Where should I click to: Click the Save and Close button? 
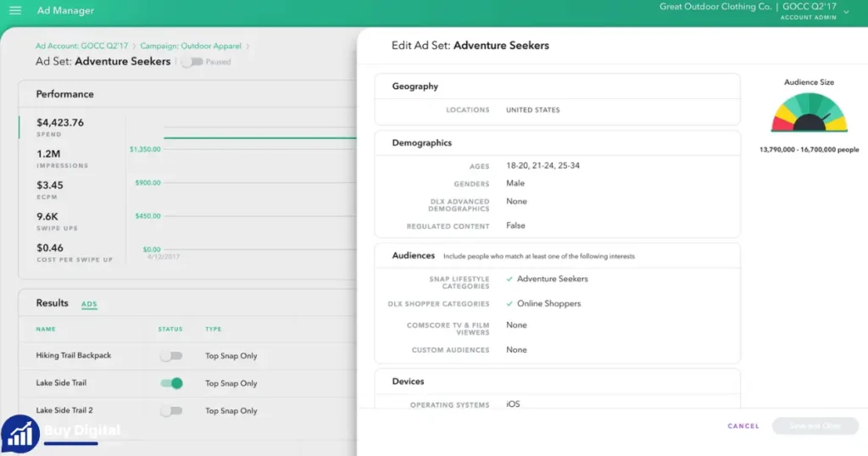[x=815, y=426]
